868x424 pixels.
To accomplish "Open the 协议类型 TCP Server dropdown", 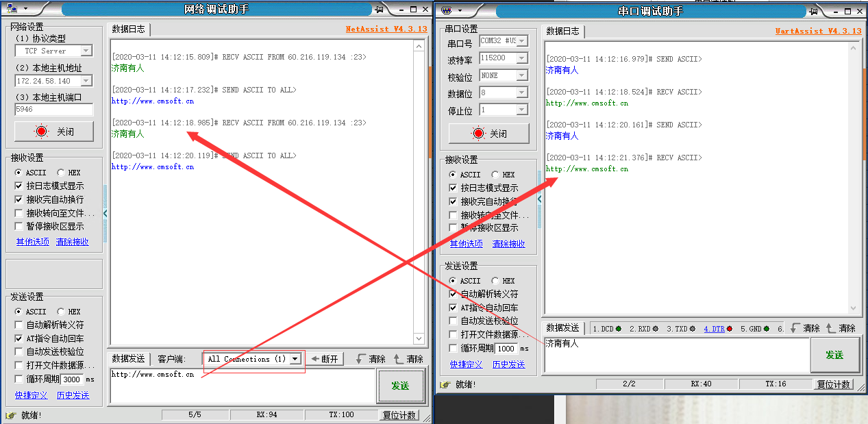I will (86, 51).
